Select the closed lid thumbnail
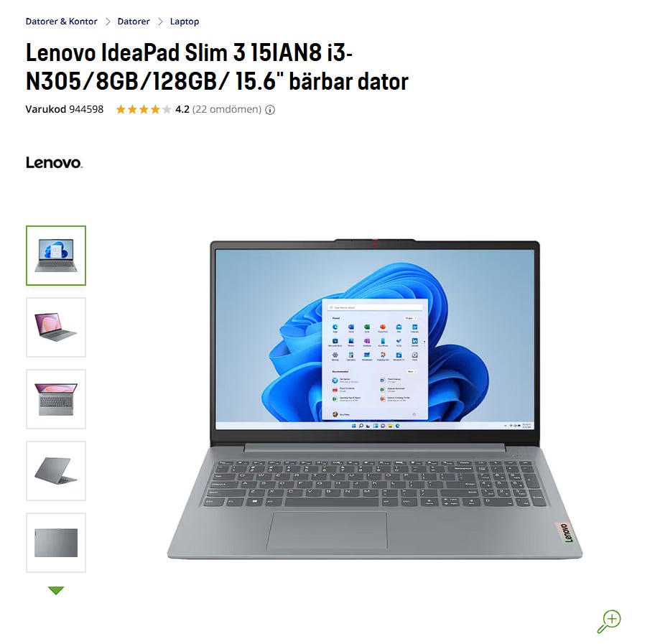Screen dimensions: 655x644 click(56, 543)
